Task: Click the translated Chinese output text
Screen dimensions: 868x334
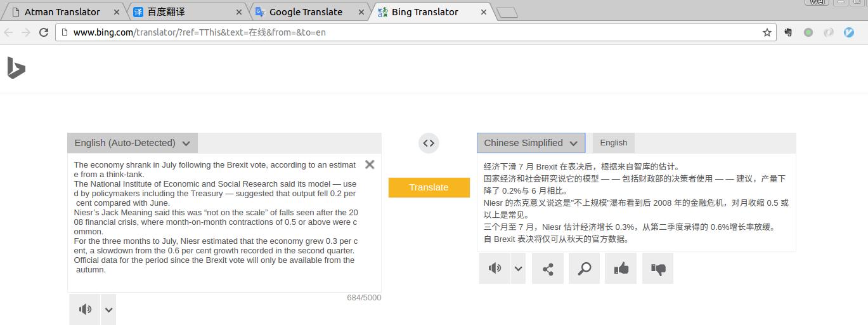Action: (636, 203)
